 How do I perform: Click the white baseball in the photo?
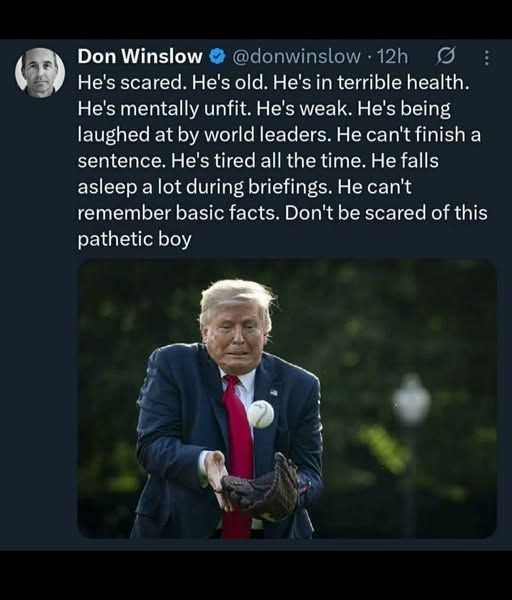point(261,414)
